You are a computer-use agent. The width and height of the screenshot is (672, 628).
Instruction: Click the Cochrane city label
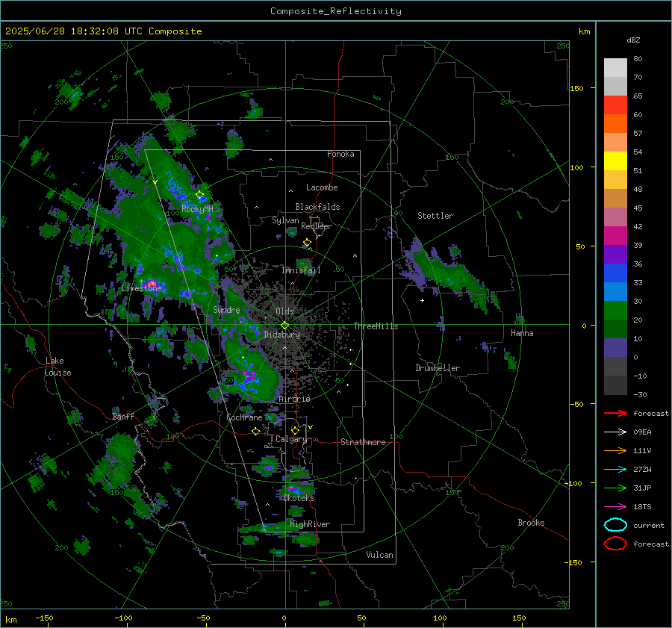(x=244, y=417)
